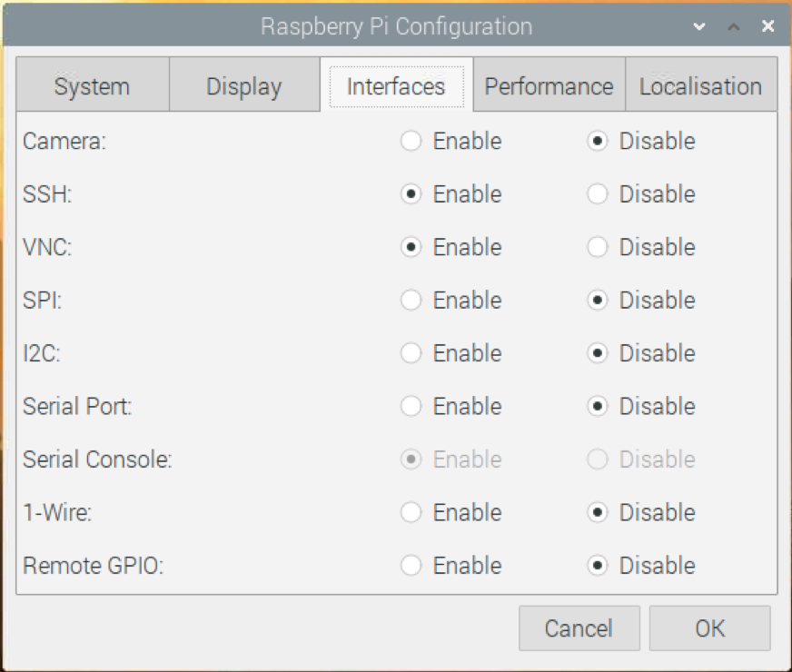The height and width of the screenshot is (672, 792).
Task: Enable the Serial Port
Action: tap(410, 406)
